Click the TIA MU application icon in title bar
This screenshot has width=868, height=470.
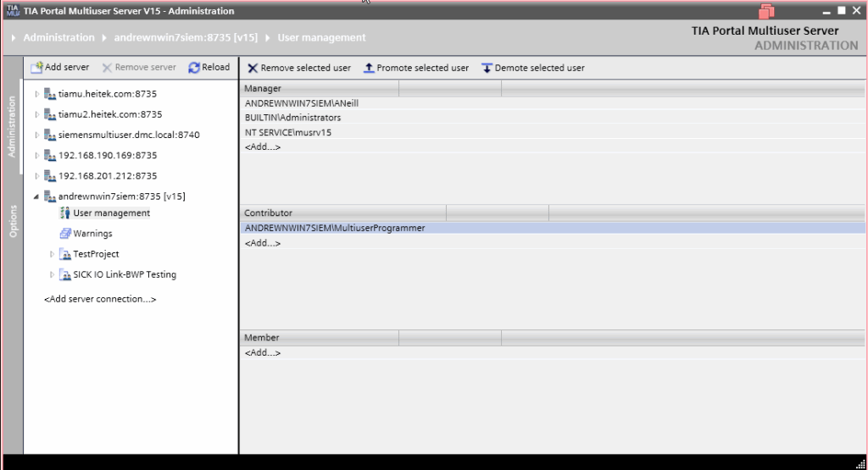coord(13,10)
